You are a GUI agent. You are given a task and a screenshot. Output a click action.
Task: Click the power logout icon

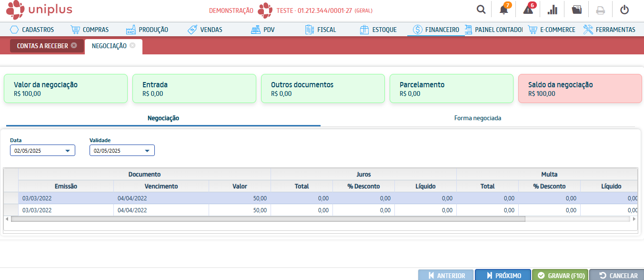click(624, 10)
